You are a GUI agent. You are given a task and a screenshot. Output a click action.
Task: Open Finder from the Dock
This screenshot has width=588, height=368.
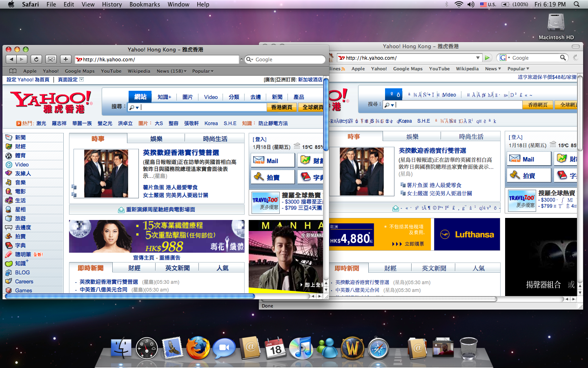(x=121, y=348)
